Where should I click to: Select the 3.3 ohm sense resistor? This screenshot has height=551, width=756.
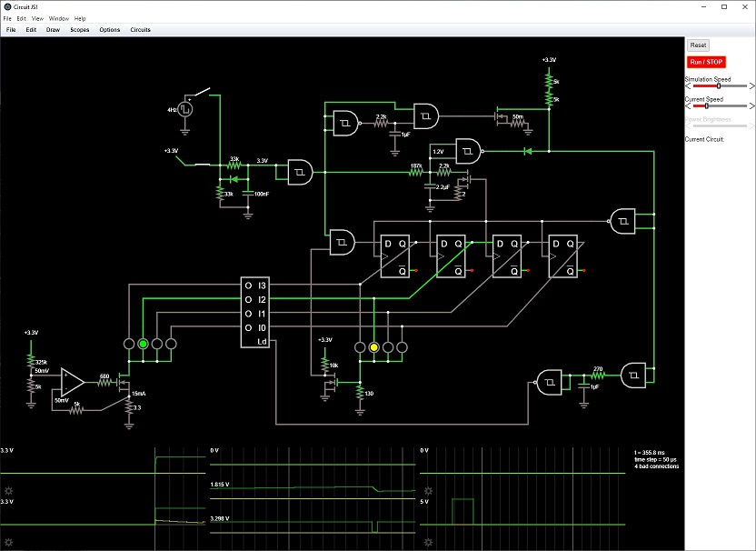coord(129,407)
